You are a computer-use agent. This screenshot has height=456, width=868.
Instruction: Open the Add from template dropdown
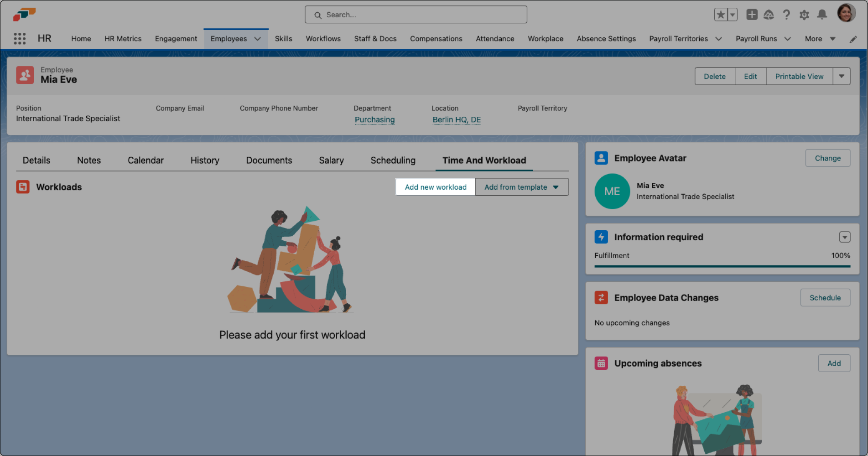point(521,187)
